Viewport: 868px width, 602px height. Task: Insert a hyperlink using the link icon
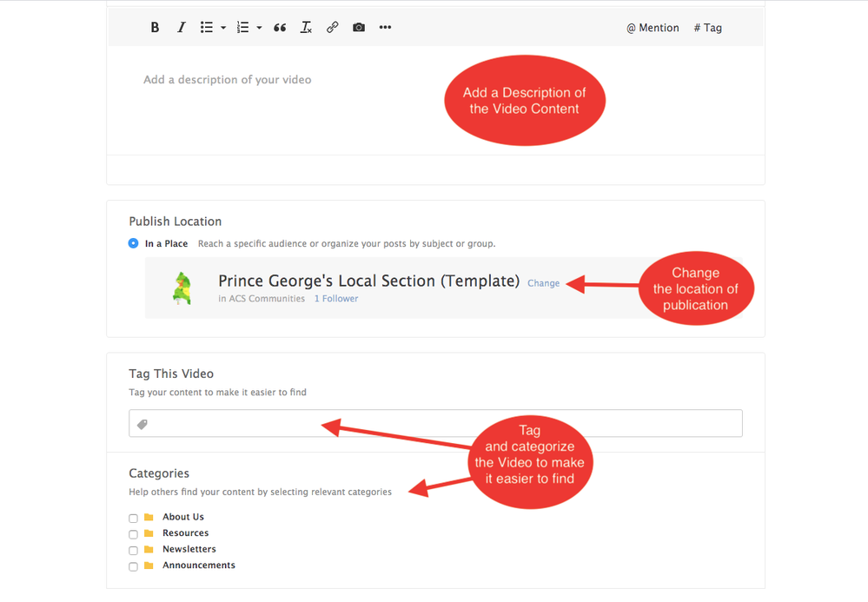(x=332, y=28)
